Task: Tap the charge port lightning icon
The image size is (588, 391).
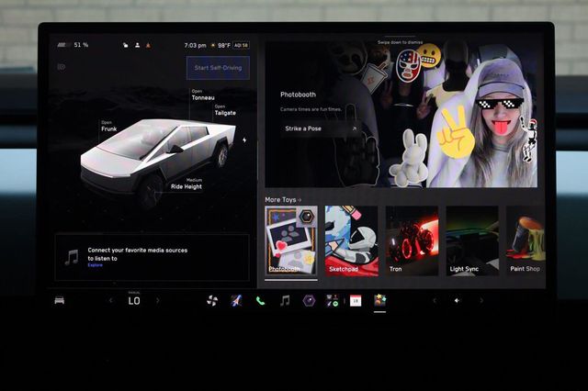Action: pos(244,140)
